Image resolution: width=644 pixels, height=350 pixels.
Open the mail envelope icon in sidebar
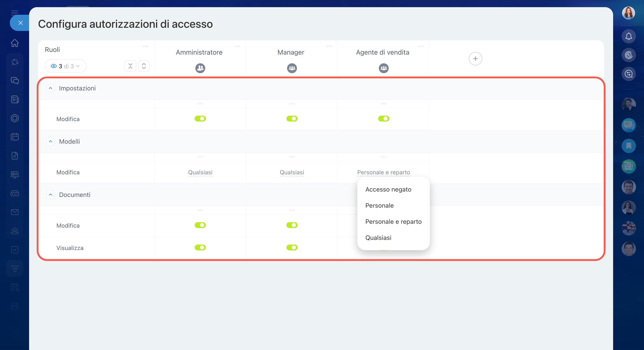click(x=15, y=212)
